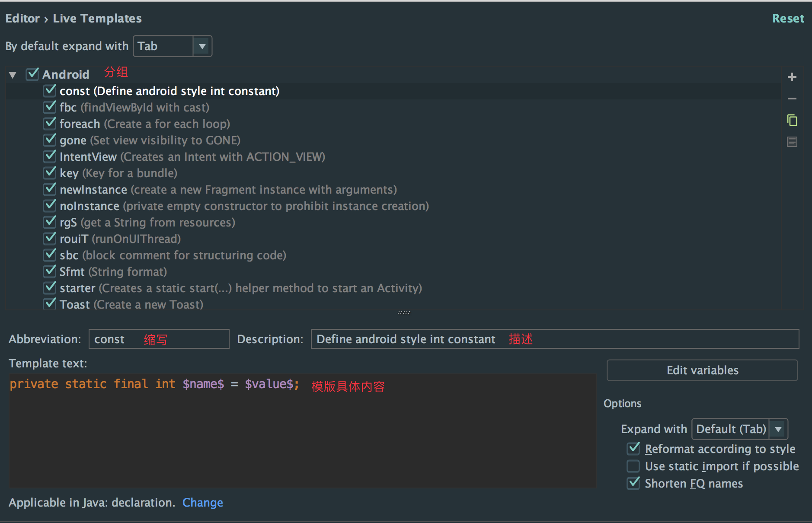Click the plus icon to add template

point(792,77)
